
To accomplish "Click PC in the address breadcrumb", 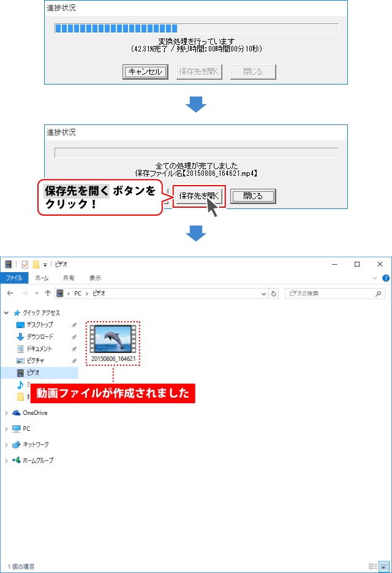I will click(x=78, y=293).
